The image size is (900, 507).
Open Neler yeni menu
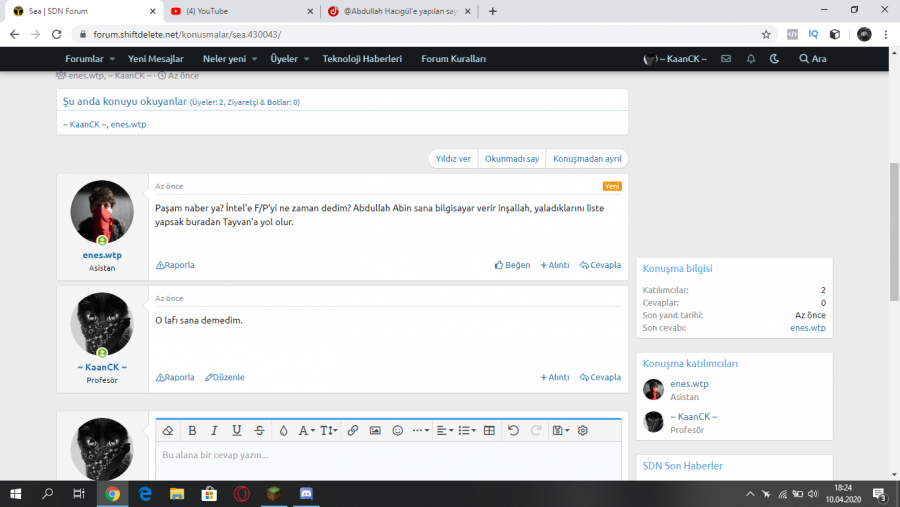(224, 59)
